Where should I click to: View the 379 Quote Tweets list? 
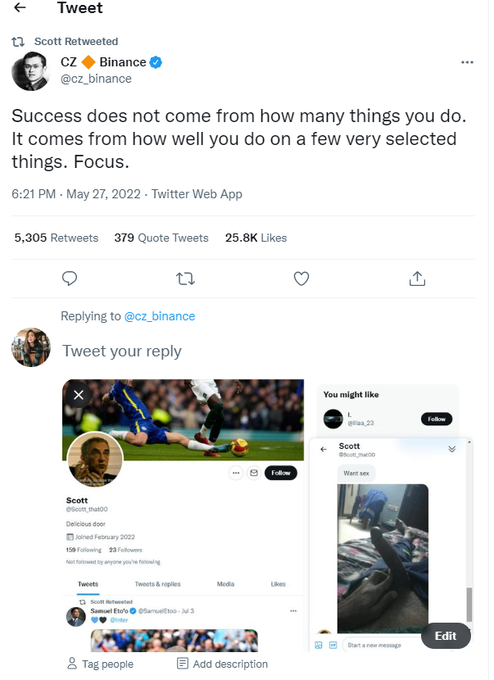click(161, 238)
